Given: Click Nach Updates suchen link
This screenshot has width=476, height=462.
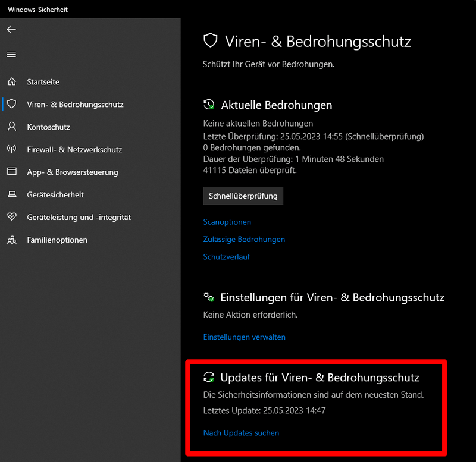Looking at the screenshot, I should [241, 433].
